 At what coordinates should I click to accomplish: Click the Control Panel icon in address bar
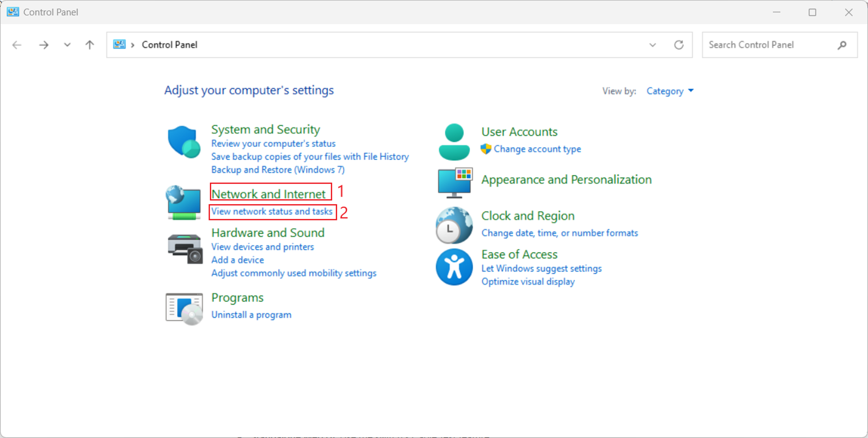119,44
